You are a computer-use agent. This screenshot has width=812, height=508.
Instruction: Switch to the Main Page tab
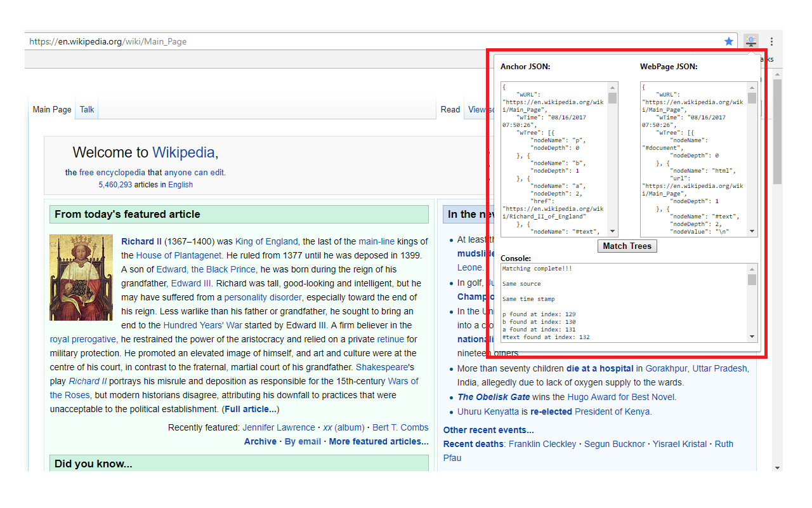click(52, 109)
